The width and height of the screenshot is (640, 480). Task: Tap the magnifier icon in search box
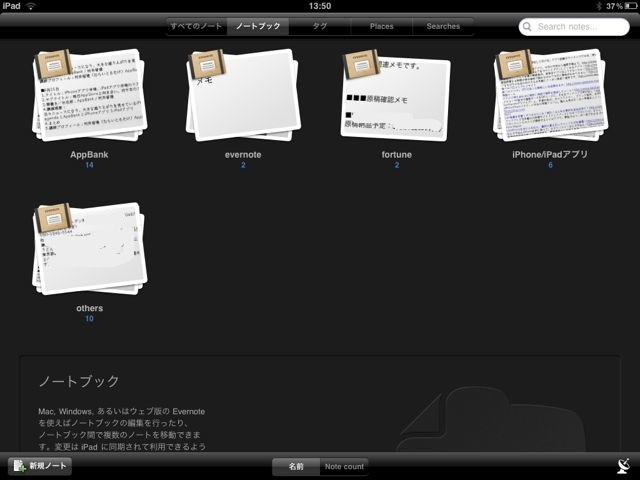pos(527,27)
